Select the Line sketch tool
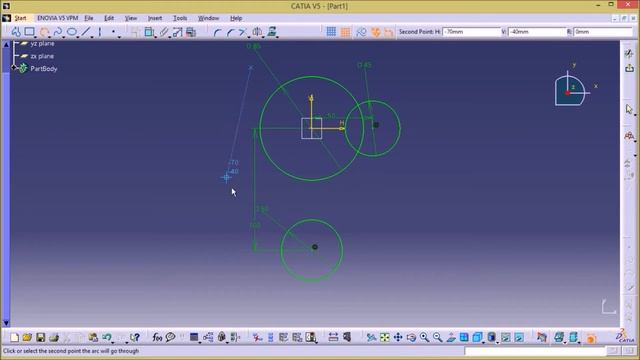 pos(86,32)
